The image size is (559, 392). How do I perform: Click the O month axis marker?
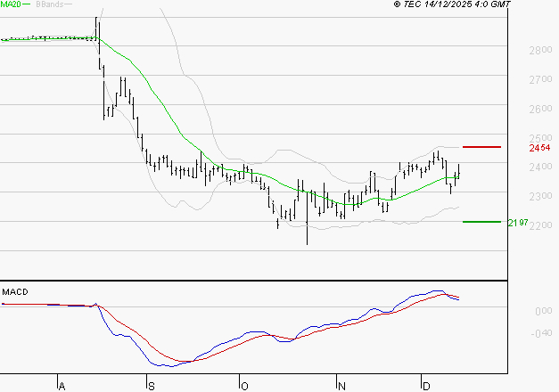[x=244, y=386]
